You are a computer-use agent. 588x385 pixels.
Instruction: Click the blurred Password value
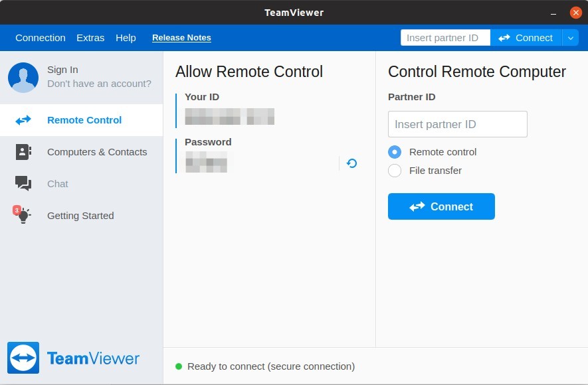point(206,162)
